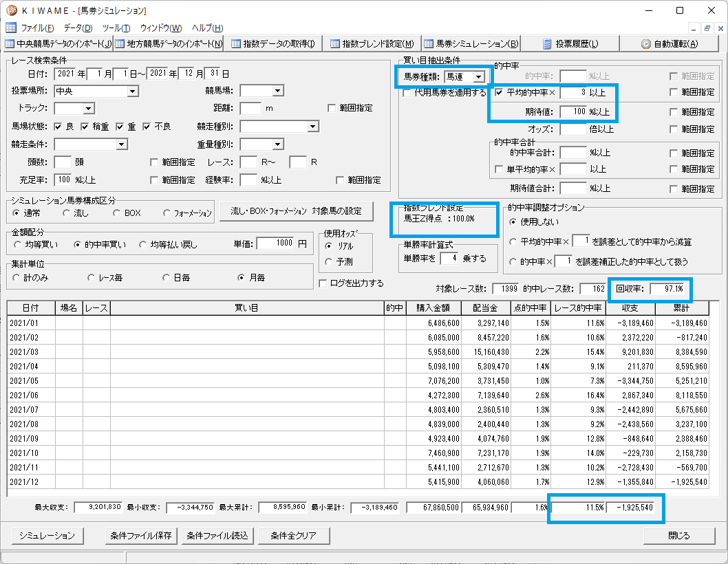Select the BOX radio button
Screen dimensions: 728x564
pos(116,213)
